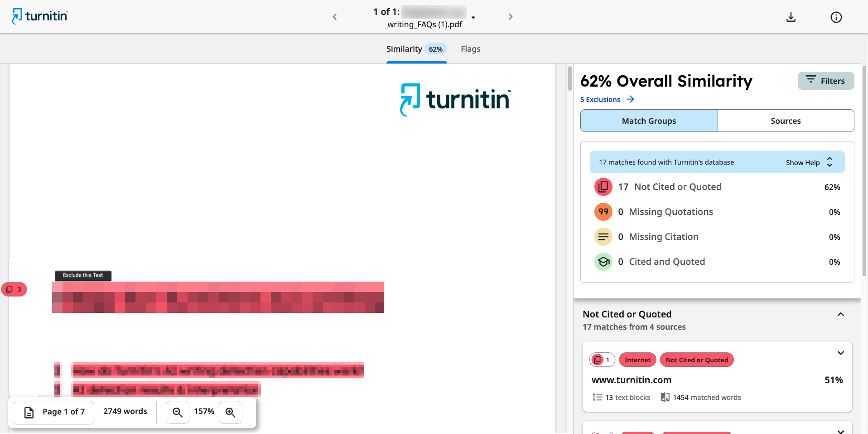Click the zoom in magnifier icon
This screenshot has width=868, height=434.
click(x=231, y=412)
